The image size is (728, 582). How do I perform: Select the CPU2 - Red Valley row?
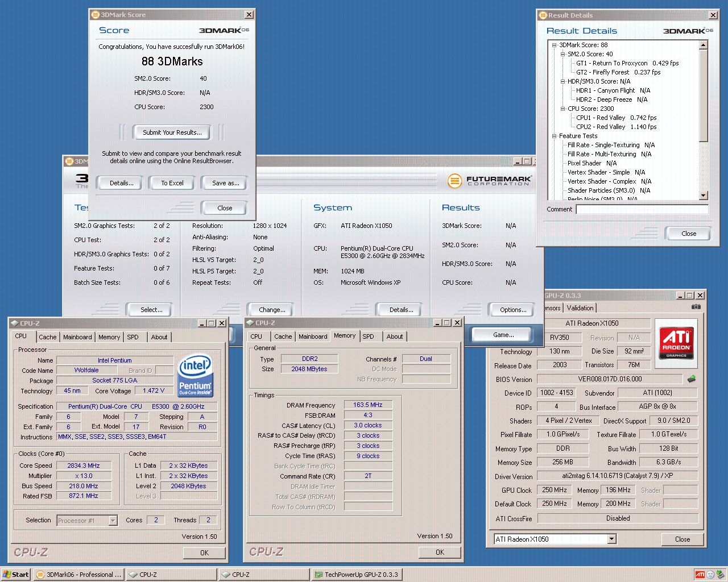click(616, 127)
